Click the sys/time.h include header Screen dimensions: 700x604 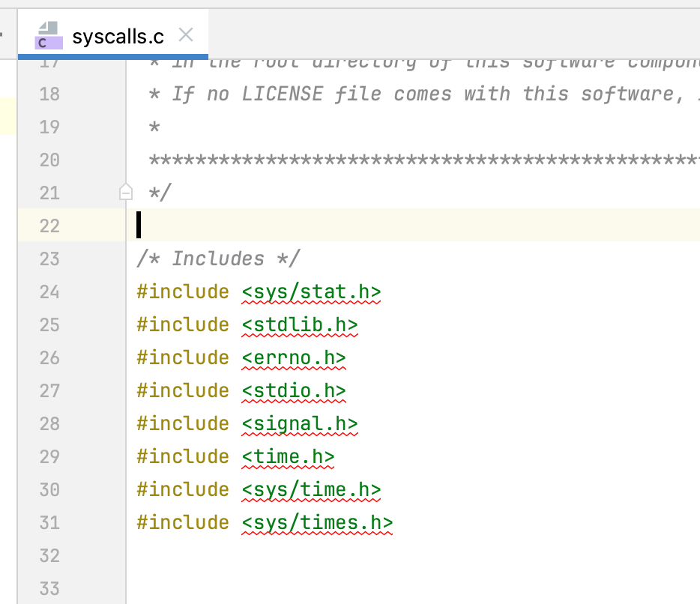[x=311, y=489]
